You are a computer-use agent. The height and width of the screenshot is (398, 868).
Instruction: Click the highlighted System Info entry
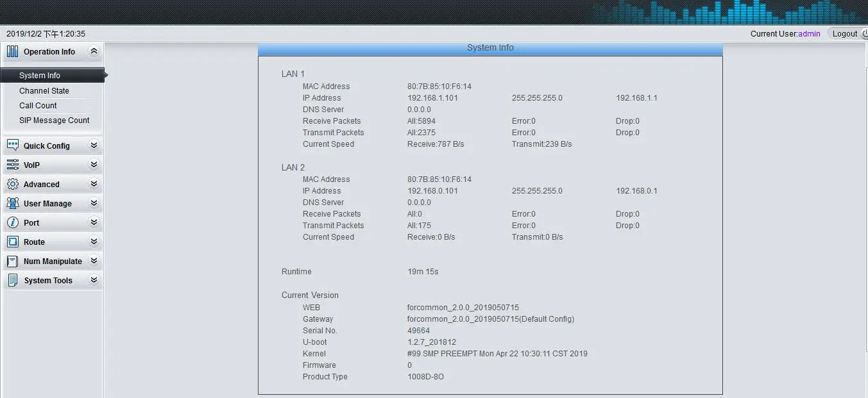tap(40, 75)
